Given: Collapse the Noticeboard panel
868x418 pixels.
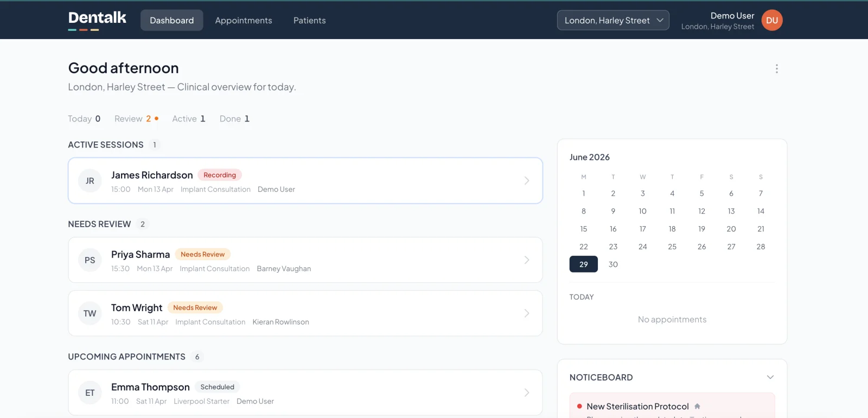Looking at the screenshot, I should tap(770, 377).
